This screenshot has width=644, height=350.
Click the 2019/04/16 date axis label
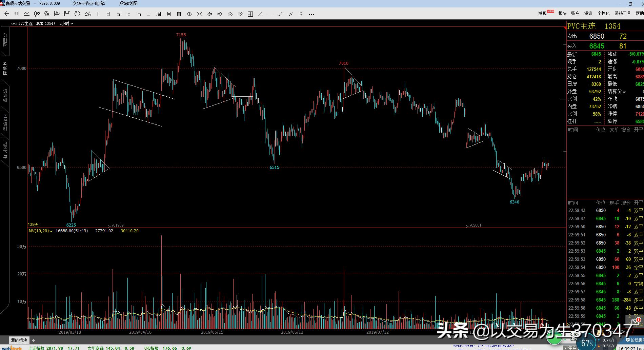(140, 332)
